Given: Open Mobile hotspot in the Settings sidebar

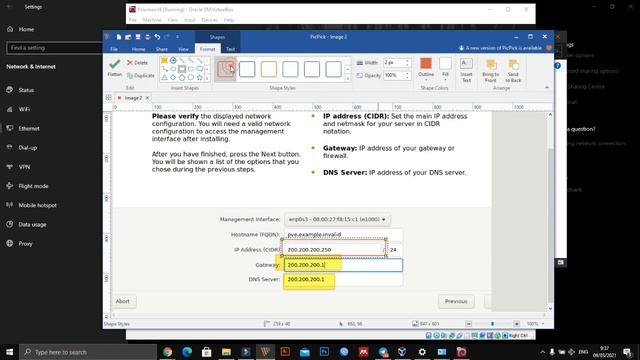Looking at the screenshot, I should (38, 205).
